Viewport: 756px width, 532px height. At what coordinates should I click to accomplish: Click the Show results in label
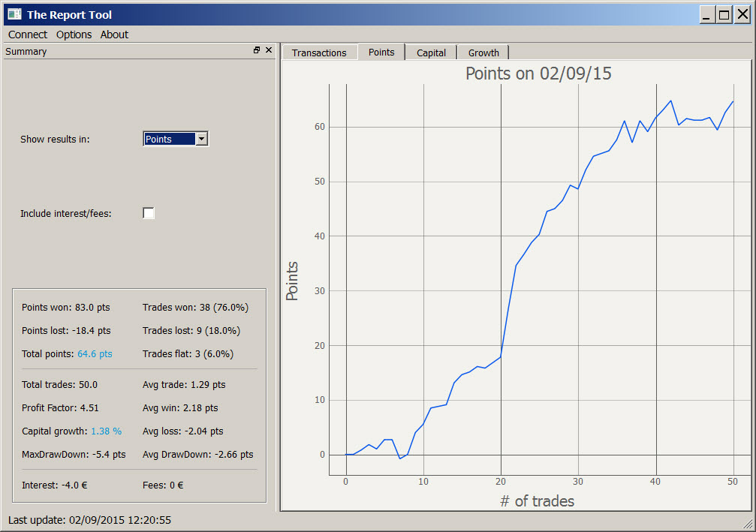(55, 140)
